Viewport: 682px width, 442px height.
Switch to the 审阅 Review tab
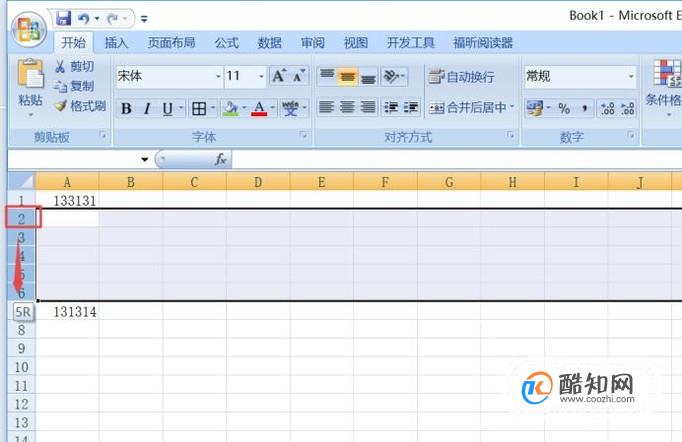click(x=313, y=43)
